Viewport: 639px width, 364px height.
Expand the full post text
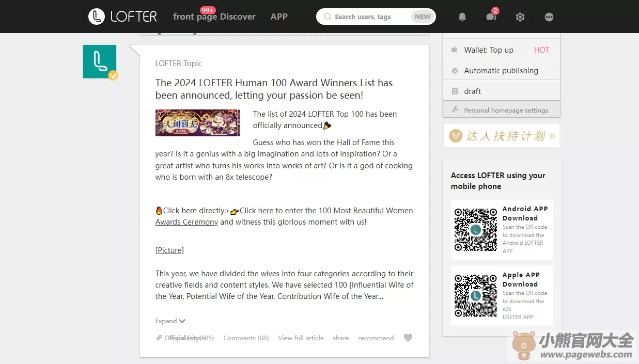(170, 321)
